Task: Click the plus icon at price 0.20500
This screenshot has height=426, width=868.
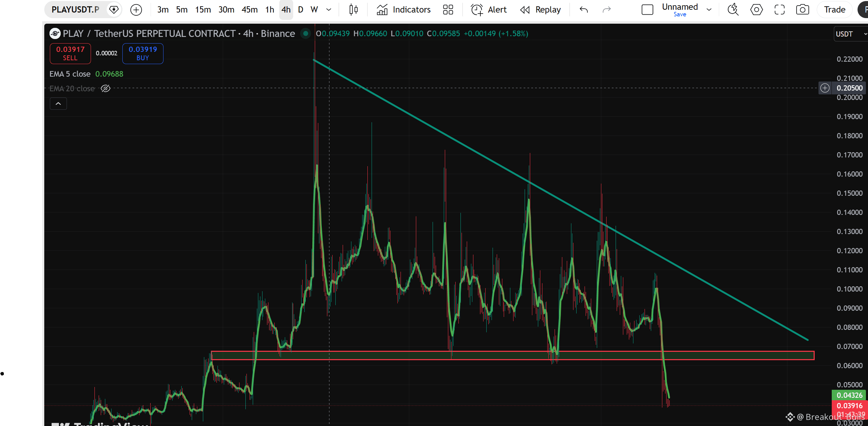Action: pos(825,88)
